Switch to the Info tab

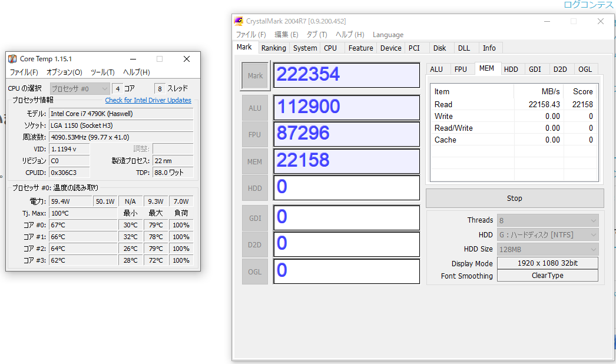pos(489,48)
